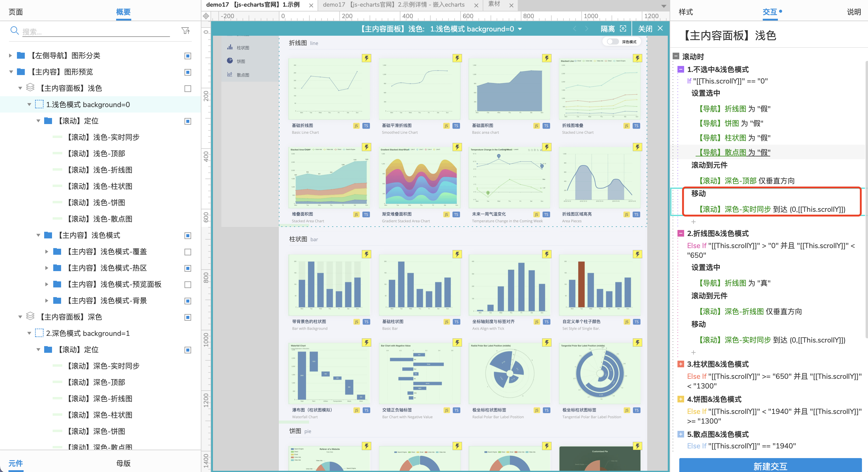868x472 pixels.
Task: Click lightning icon on 折线图堆叠 card
Action: tap(637, 58)
